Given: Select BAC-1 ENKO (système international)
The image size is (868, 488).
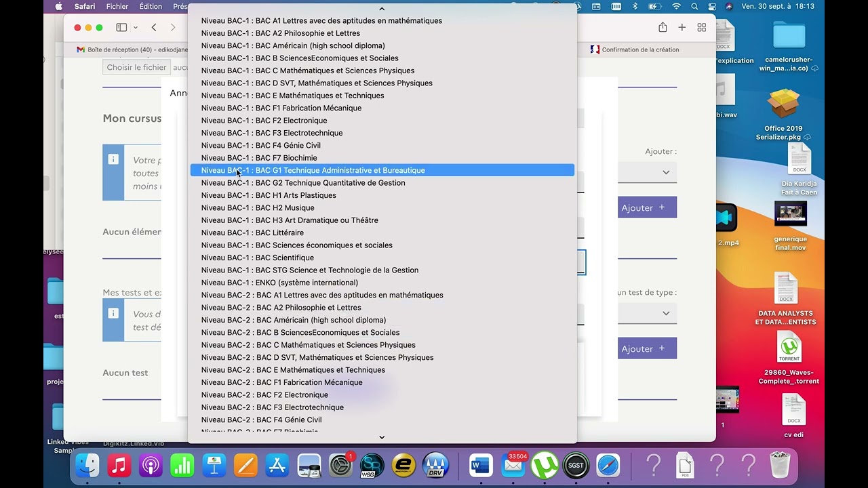Looking at the screenshot, I should 382,283.
